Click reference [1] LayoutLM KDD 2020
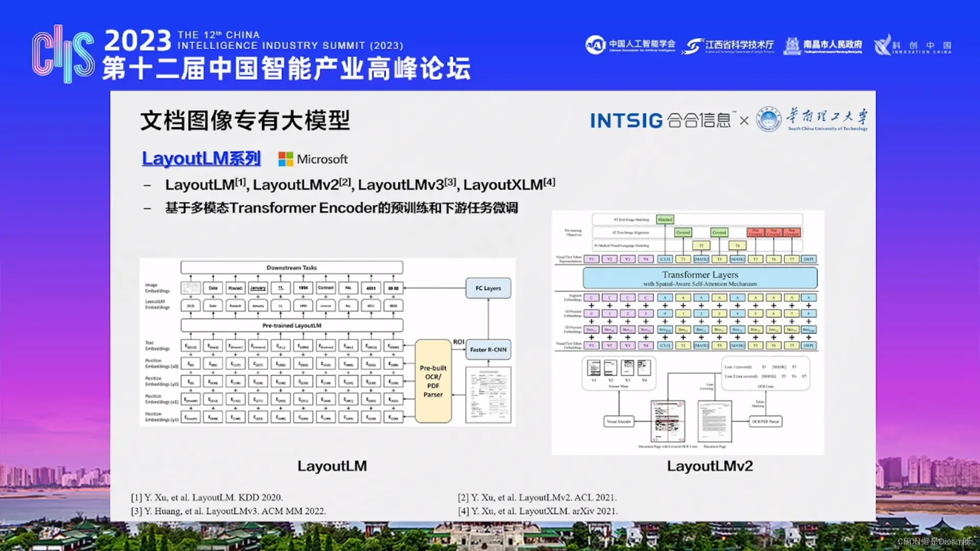Screen dimensions: 980x551 pyautogui.click(x=207, y=497)
